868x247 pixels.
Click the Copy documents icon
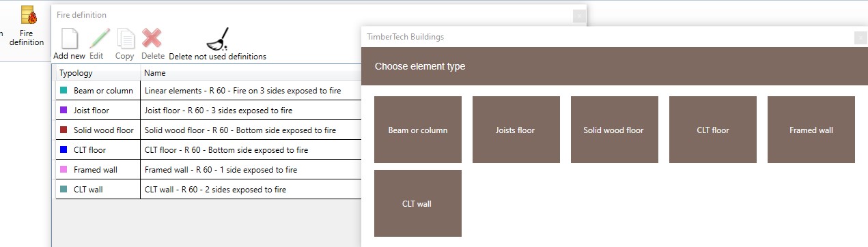tap(125, 38)
